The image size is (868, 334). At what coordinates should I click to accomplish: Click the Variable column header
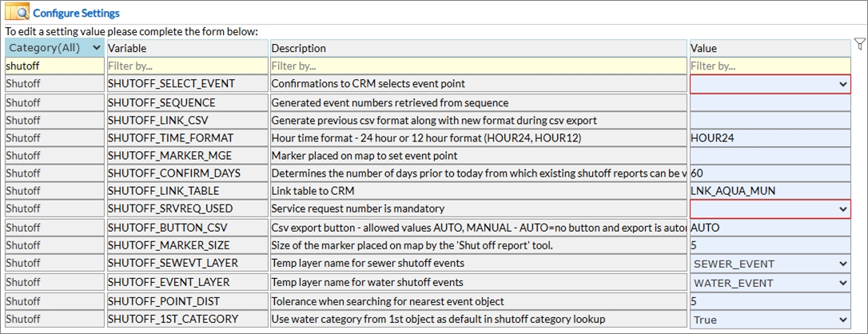(x=186, y=49)
